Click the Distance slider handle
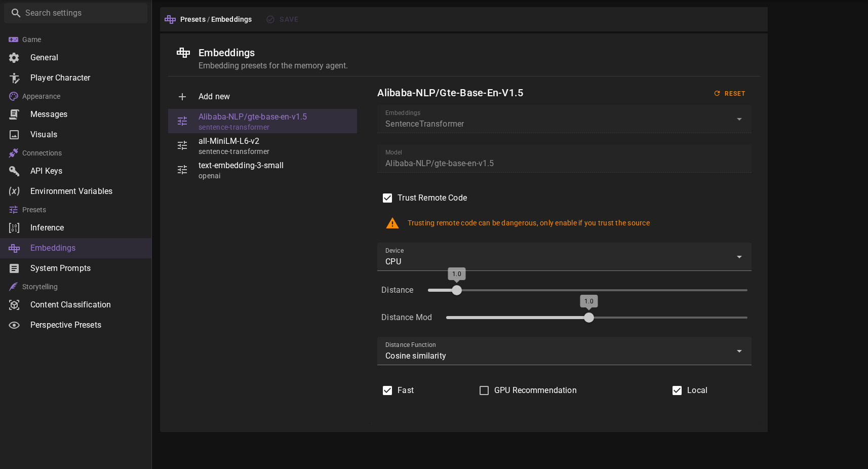 457,290
